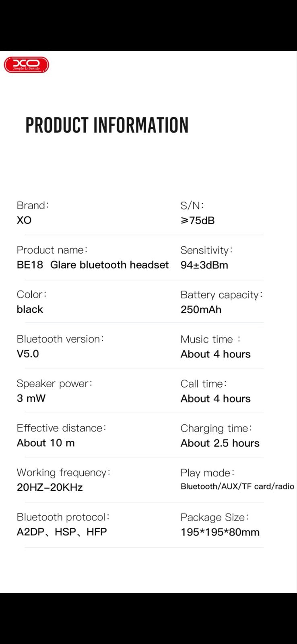Select the A2DP, HSP, HFP protocol text
Viewport: 297px width, 644px height.
click(62, 532)
